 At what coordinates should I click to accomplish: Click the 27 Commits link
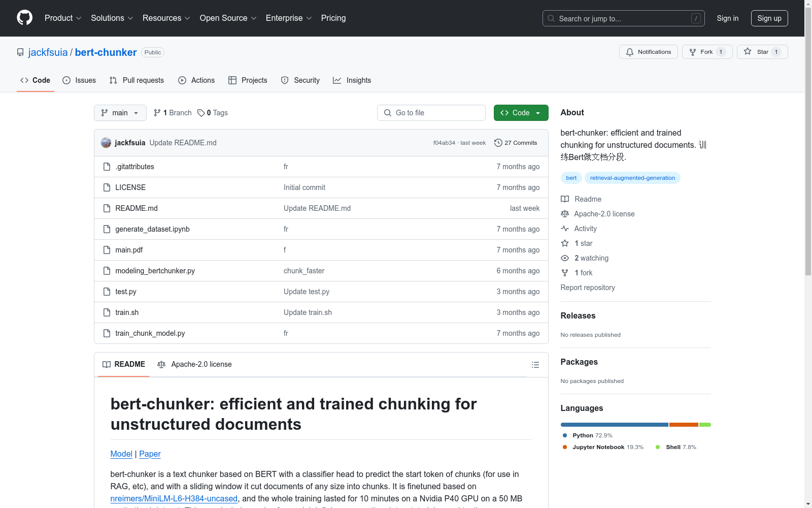click(516, 143)
